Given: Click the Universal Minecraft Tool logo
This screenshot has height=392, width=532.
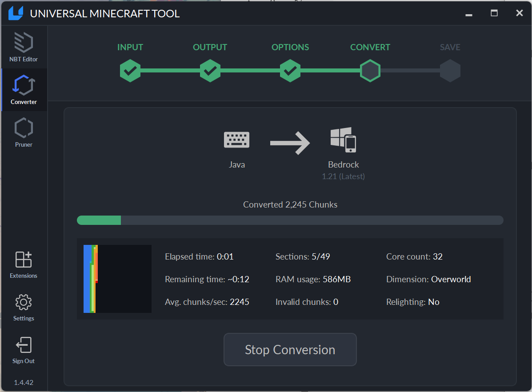Looking at the screenshot, I should click(x=16, y=13).
